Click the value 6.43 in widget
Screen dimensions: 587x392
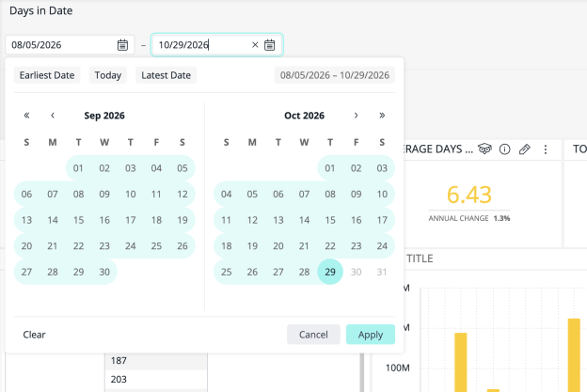469,195
